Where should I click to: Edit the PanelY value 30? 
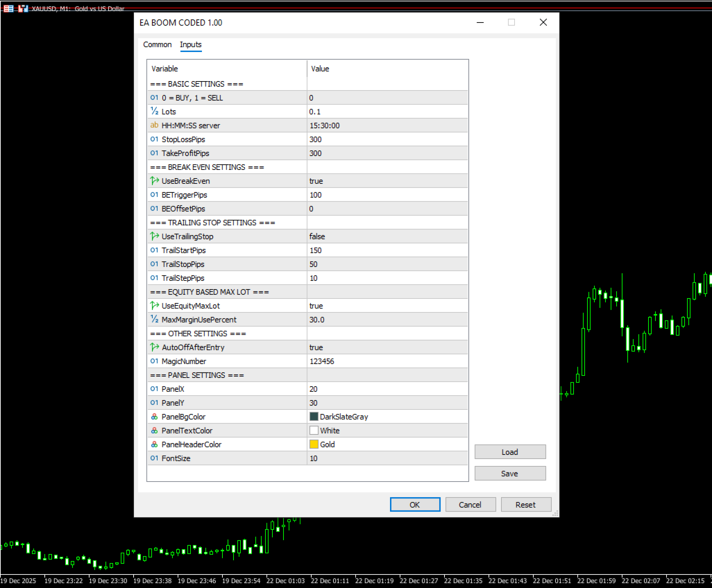tap(387, 402)
